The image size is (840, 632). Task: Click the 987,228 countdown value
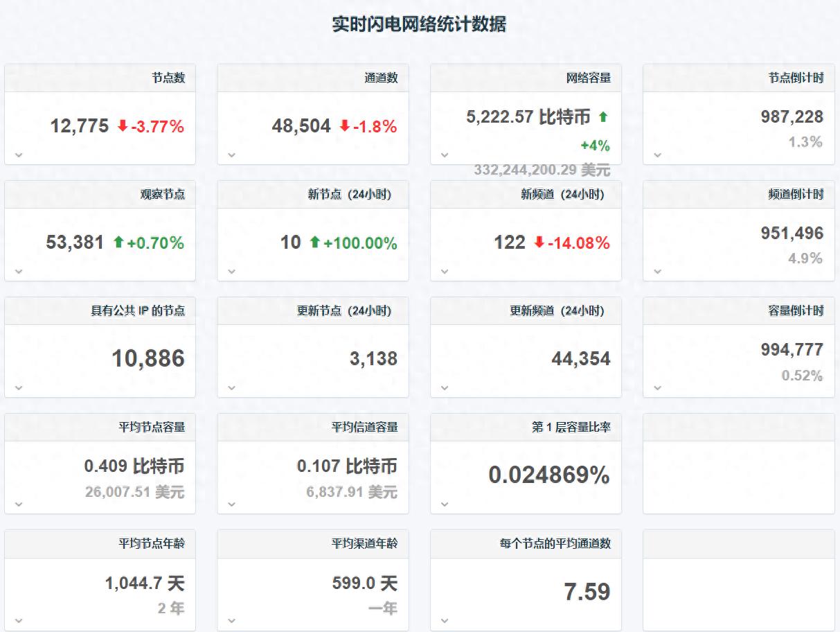pos(792,117)
